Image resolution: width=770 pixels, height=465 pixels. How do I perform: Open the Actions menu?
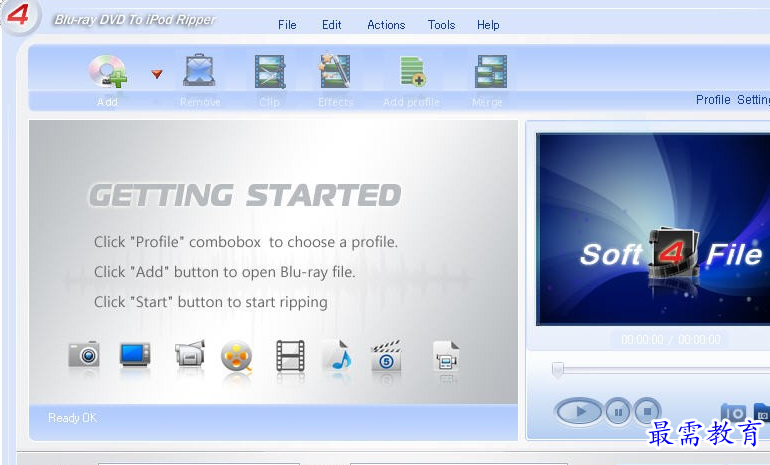(x=386, y=25)
